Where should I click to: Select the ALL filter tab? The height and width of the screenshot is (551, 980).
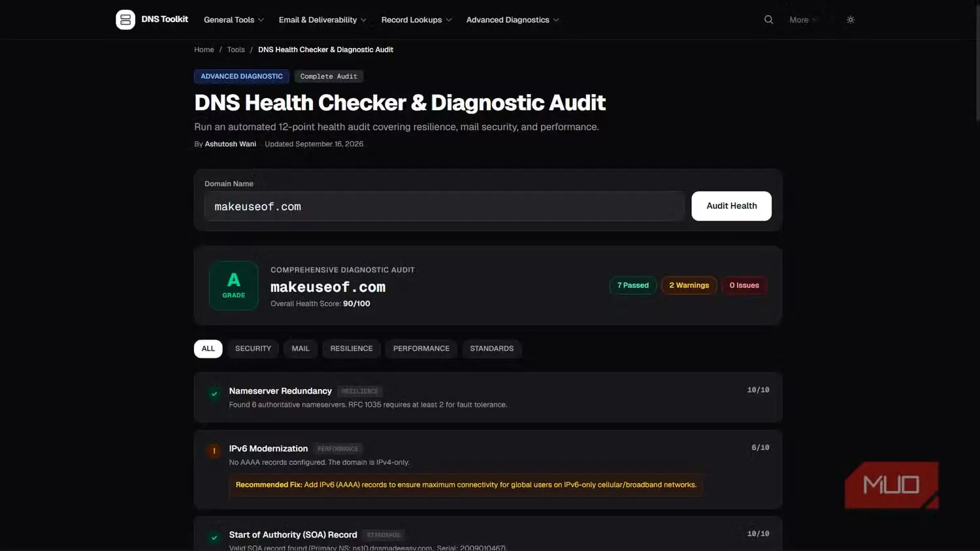(x=208, y=349)
